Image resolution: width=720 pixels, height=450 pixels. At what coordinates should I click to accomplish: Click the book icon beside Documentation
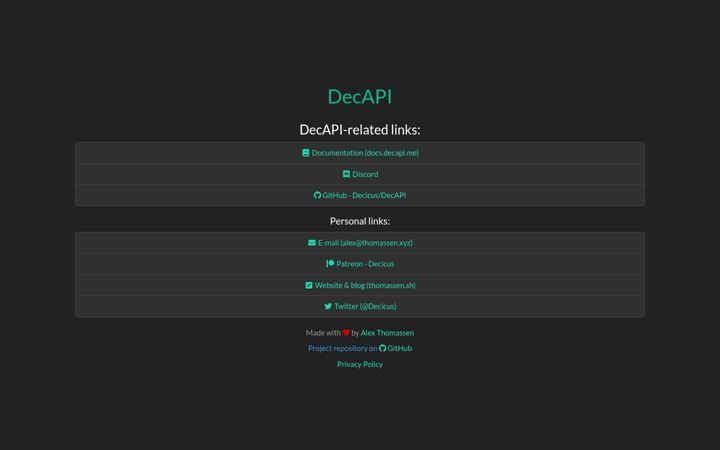click(x=305, y=153)
